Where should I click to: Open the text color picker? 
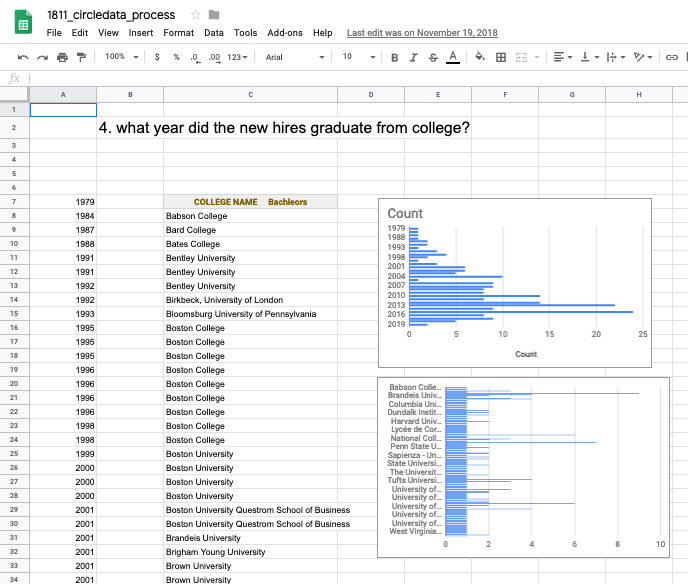[453, 57]
